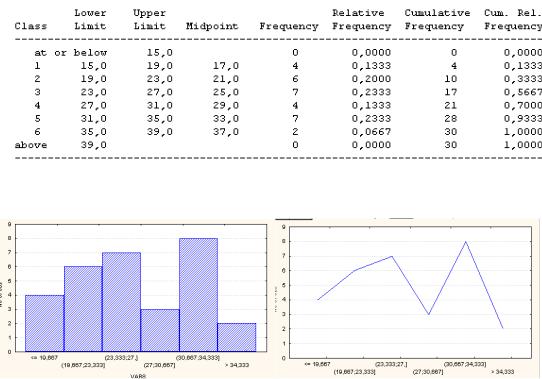Select upper limit 31,0 of class 4
Screen dimensions: 542x379
coord(159,105)
